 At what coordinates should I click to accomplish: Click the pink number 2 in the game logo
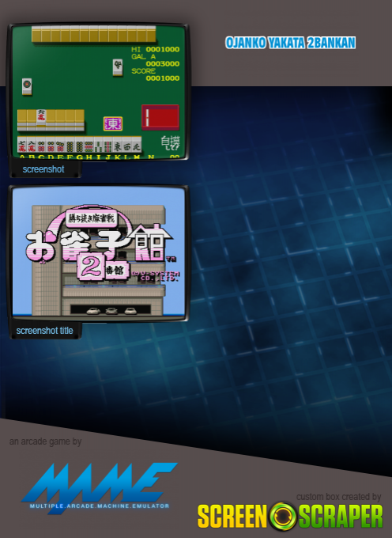pos(90,267)
